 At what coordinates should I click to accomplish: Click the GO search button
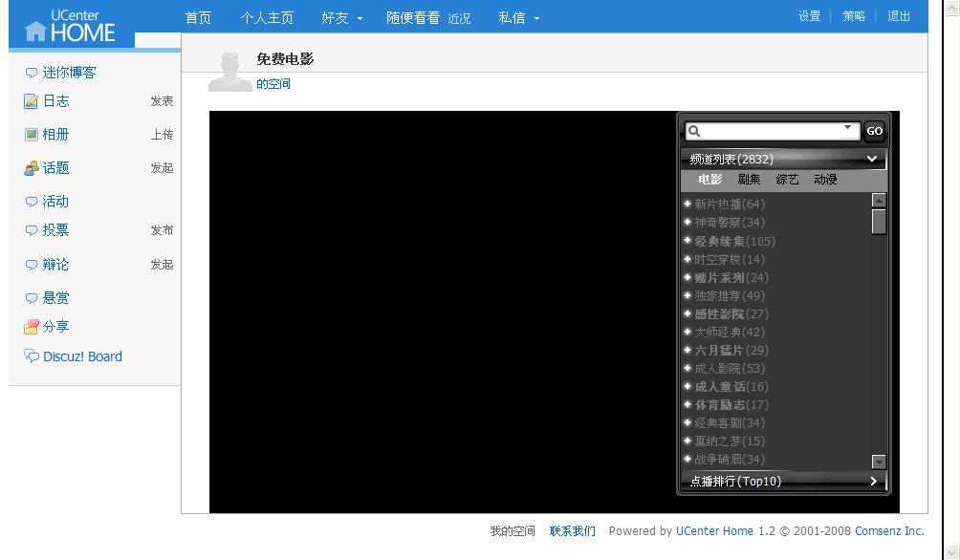(x=874, y=131)
